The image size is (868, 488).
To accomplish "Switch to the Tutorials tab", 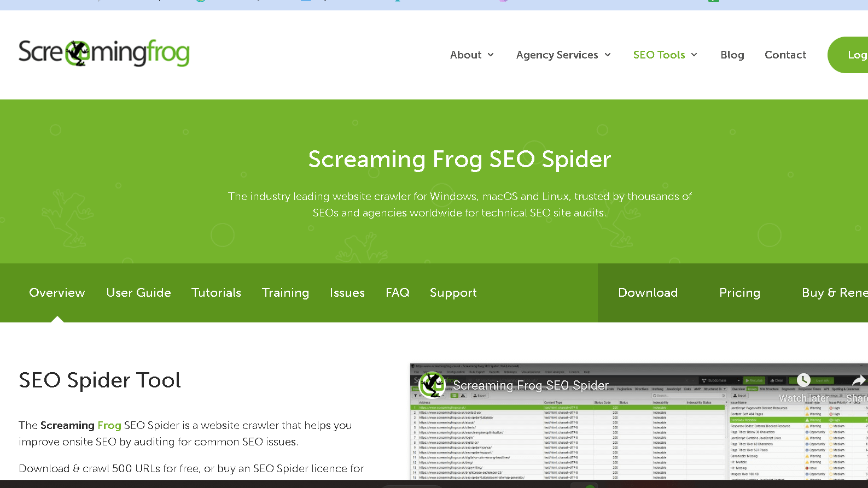I will (x=216, y=292).
